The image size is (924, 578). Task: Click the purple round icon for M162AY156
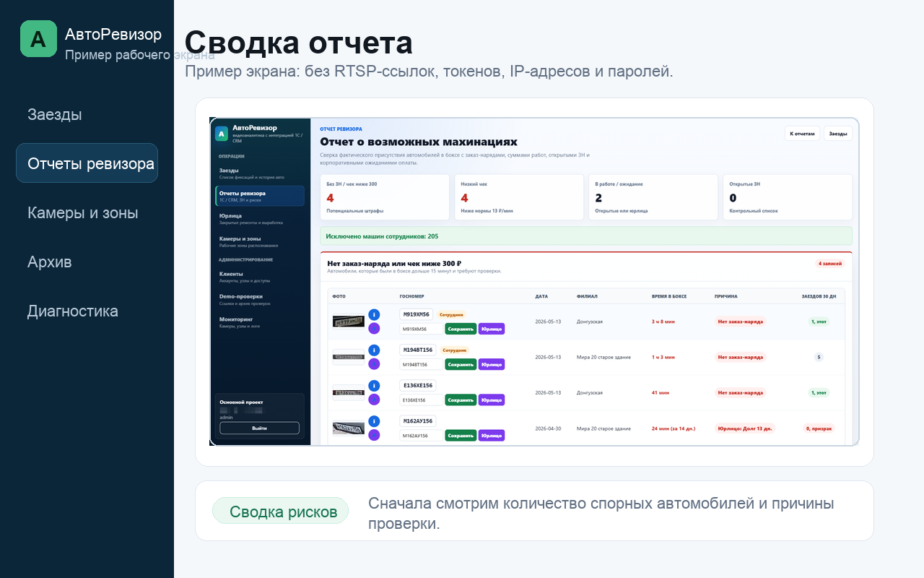pos(374,435)
